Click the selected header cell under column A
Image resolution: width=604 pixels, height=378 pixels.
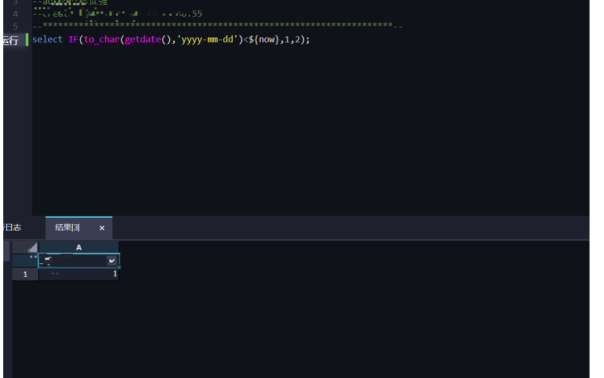coord(79,261)
